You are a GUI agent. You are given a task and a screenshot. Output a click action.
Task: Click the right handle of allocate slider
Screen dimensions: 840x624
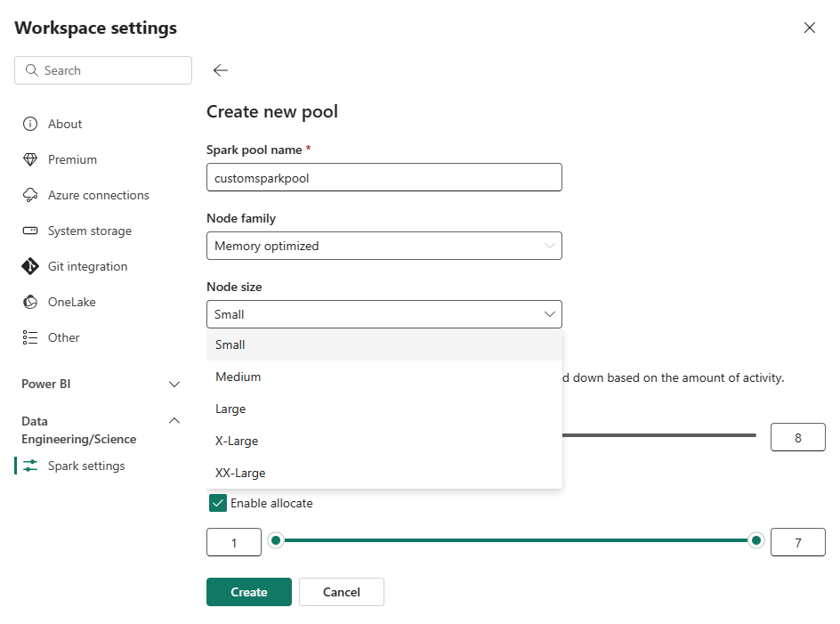(x=756, y=540)
